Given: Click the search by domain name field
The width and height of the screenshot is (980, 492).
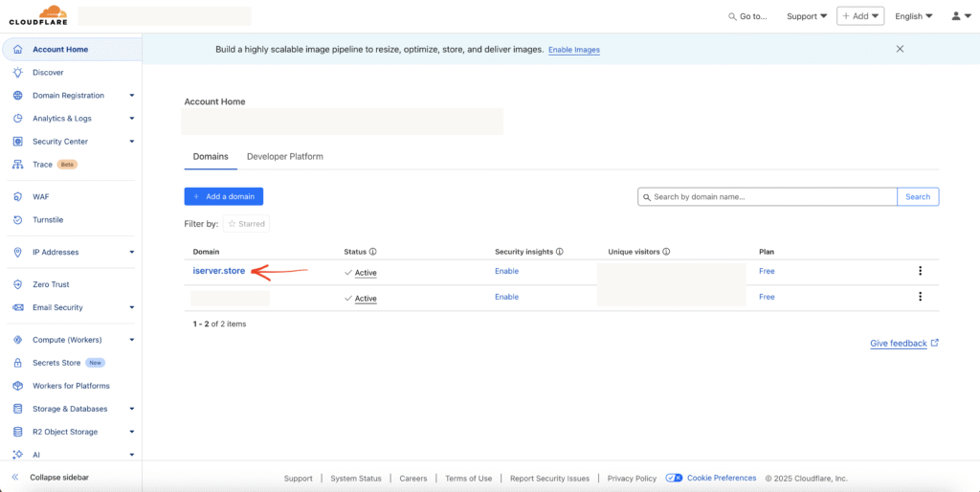Looking at the screenshot, I should (x=768, y=196).
